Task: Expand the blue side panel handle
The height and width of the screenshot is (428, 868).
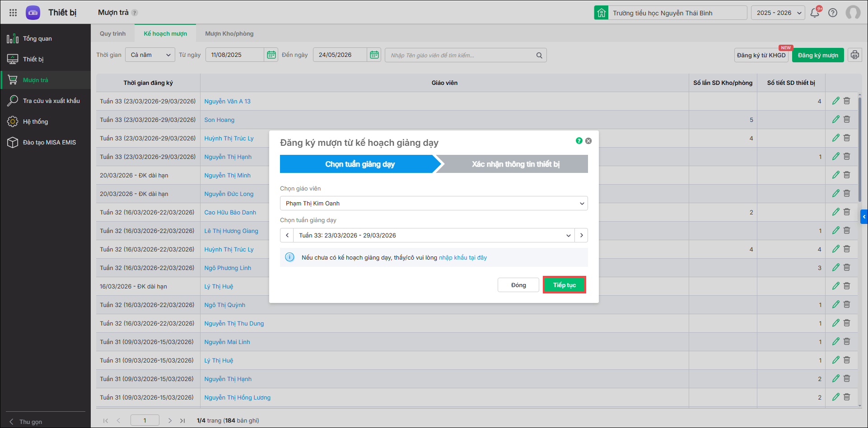Action: coord(864,217)
